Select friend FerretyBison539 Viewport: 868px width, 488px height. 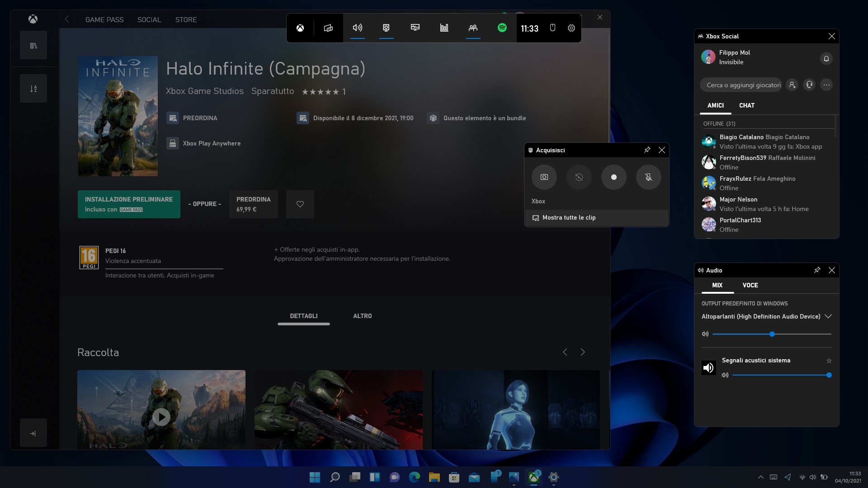coord(766,163)
